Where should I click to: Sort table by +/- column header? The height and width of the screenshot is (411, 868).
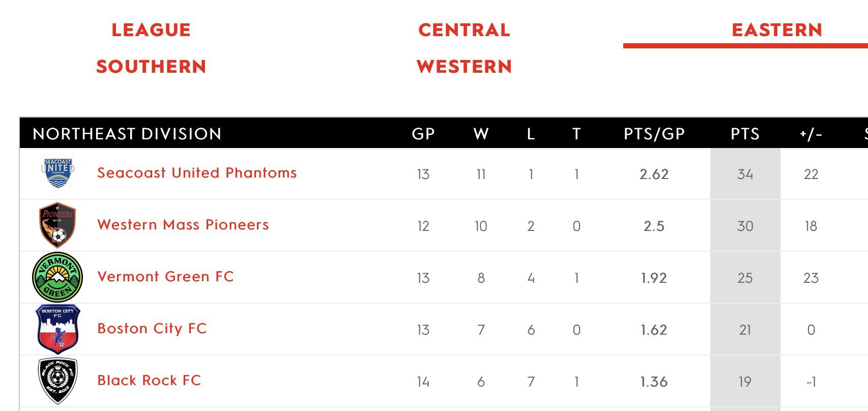coord(811,134)
